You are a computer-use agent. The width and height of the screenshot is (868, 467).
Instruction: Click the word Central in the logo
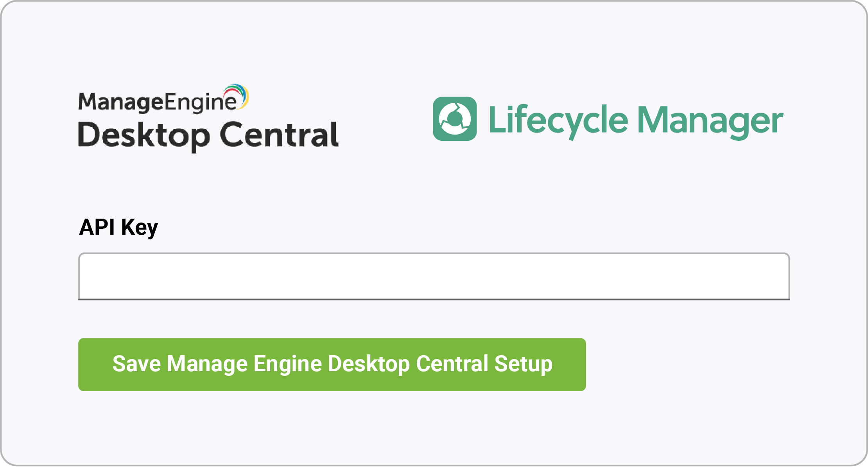click(279, 135)
